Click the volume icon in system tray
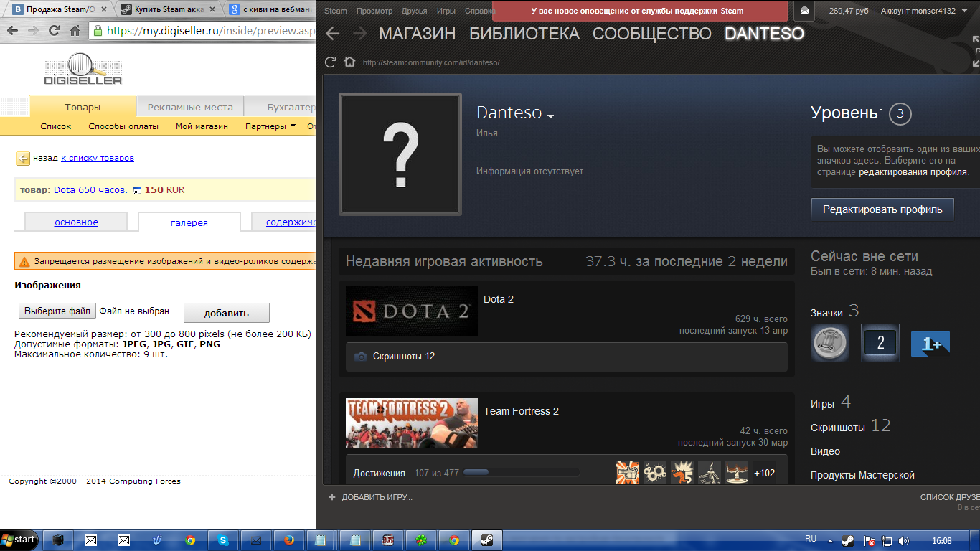The width and height of the screenshot is (980, 551). (904, 540)
